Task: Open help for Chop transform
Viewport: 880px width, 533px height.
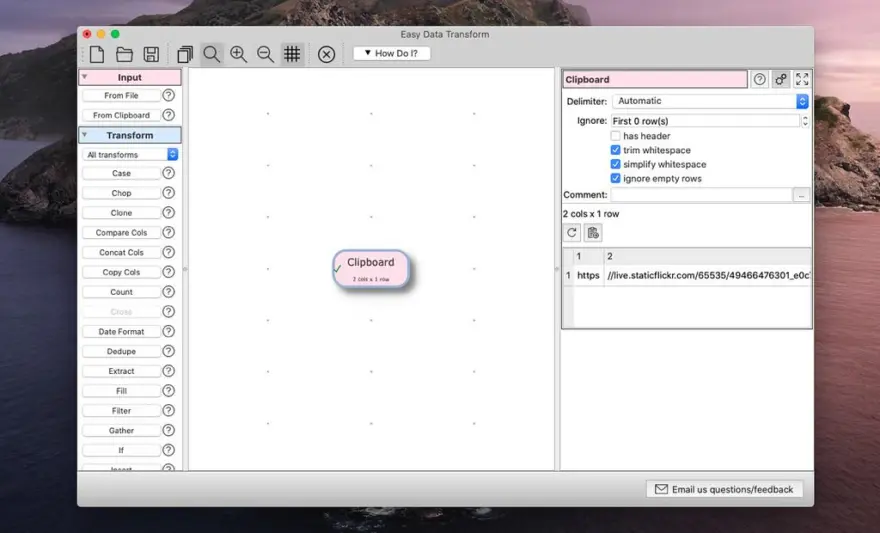Action: (x=168, y=193)
